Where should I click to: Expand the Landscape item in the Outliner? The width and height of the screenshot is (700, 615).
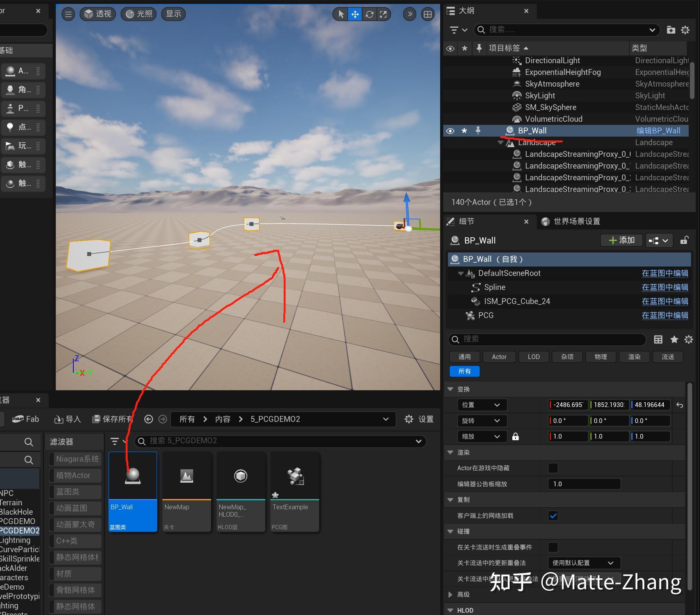499,142
